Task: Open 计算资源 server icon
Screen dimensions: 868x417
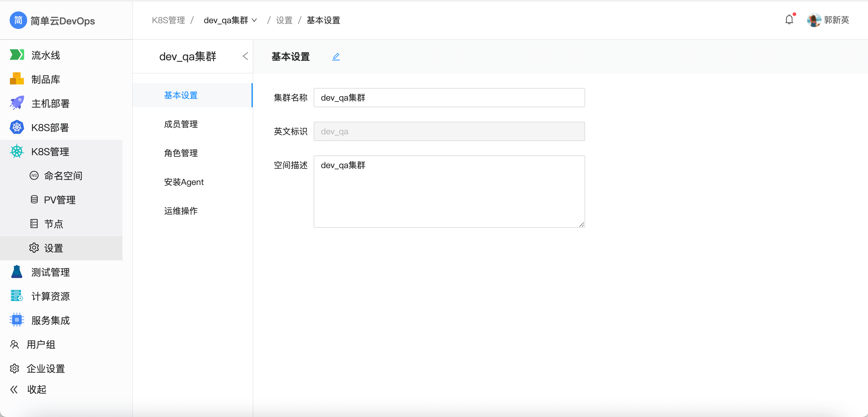Action: click(17, 296)
